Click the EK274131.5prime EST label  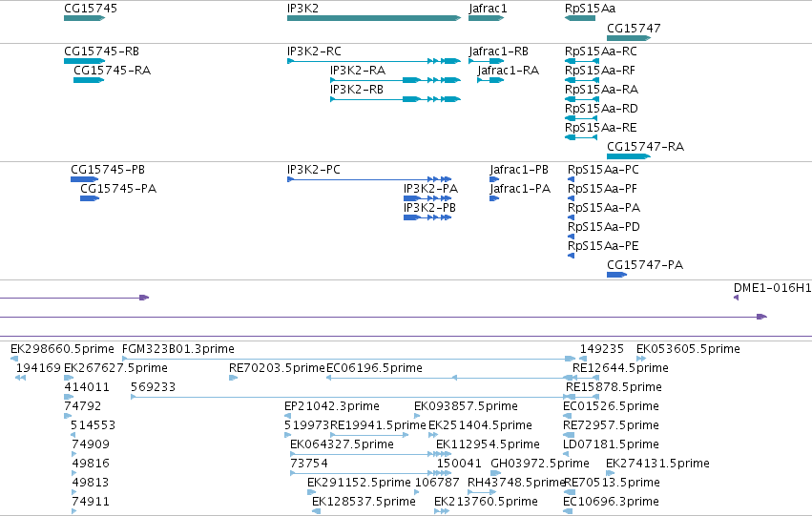pos(657,464)
